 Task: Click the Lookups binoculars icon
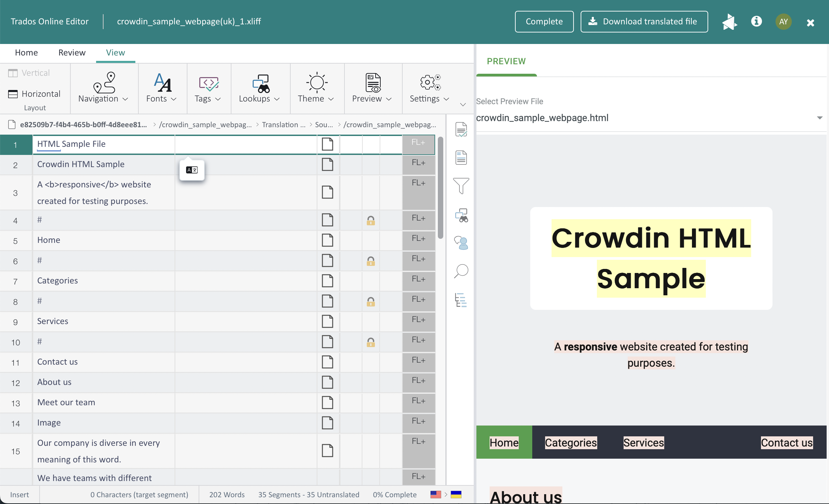261,83
